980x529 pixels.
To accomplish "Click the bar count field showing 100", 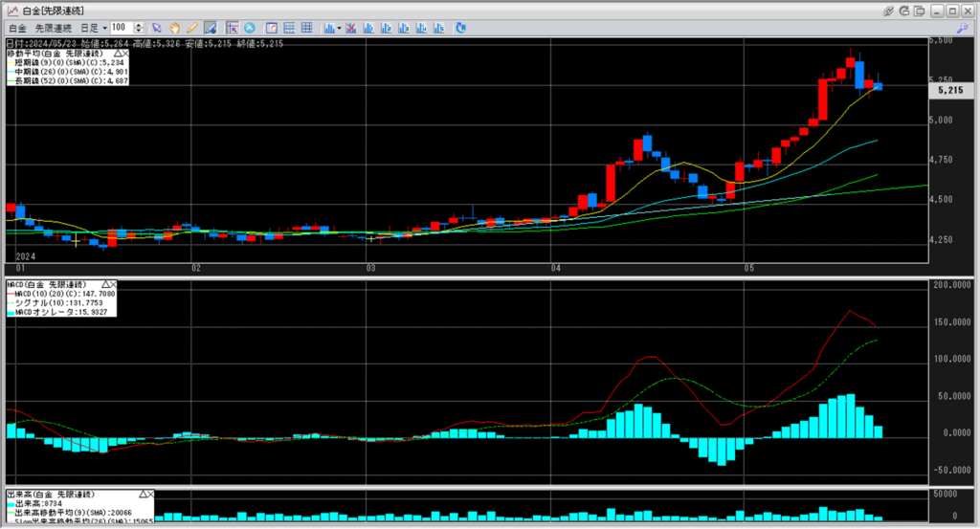I will [x=122, y=28].
